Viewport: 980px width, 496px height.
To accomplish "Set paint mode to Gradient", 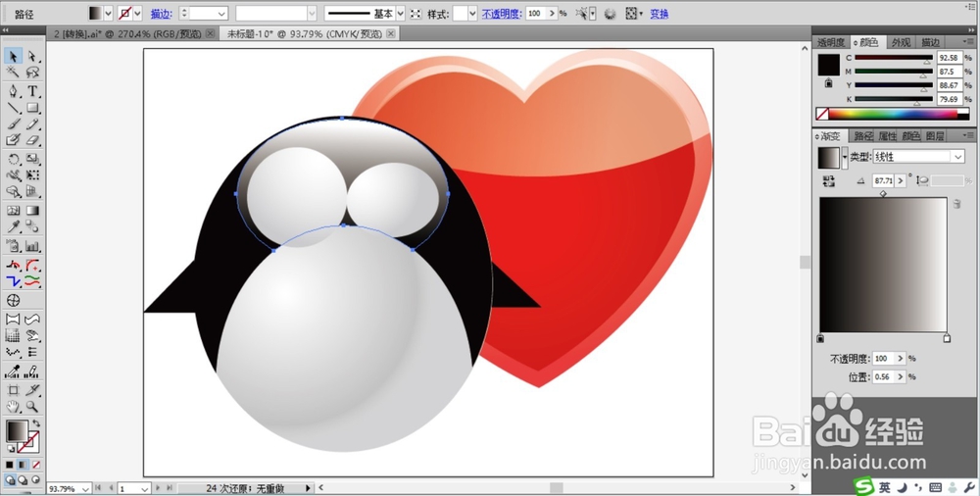I will click(23, 465).
